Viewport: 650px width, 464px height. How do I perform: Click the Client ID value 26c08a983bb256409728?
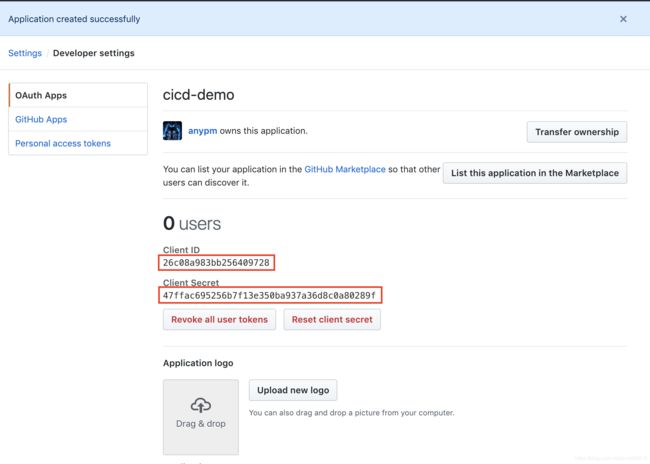tap(216, 262)
